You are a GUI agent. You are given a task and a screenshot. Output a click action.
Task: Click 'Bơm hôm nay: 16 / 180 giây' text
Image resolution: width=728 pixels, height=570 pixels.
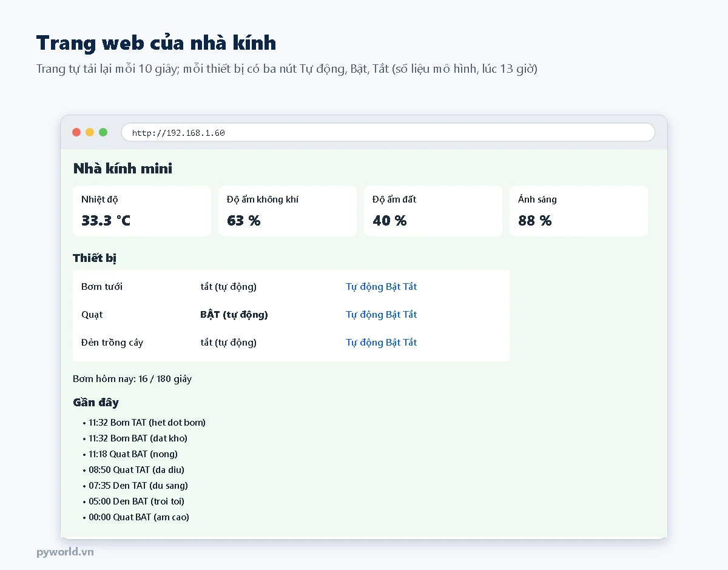132,379
